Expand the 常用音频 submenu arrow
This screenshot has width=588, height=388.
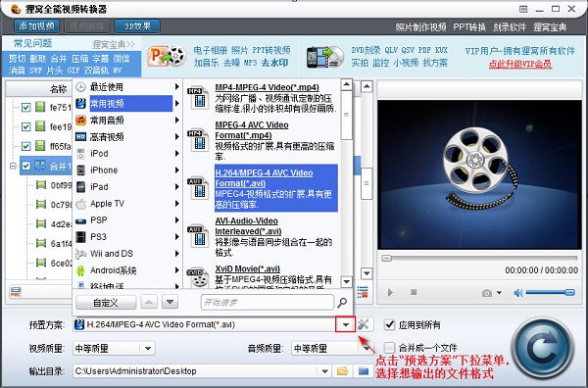click(177, 120)
